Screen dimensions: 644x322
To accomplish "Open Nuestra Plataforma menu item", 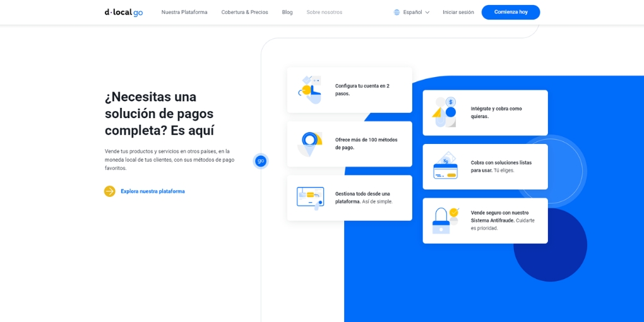I will click(184, 12).
